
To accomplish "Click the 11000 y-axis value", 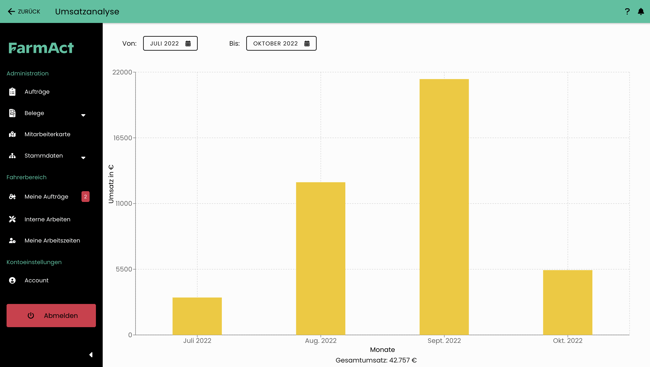I will (x=124, y=203).
